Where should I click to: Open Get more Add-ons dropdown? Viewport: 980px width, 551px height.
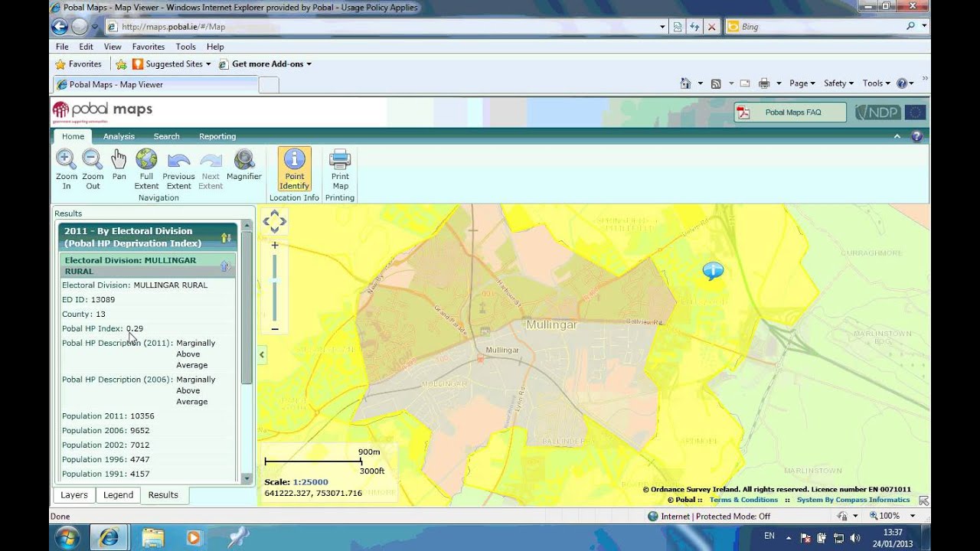click(x=265, y=64)
